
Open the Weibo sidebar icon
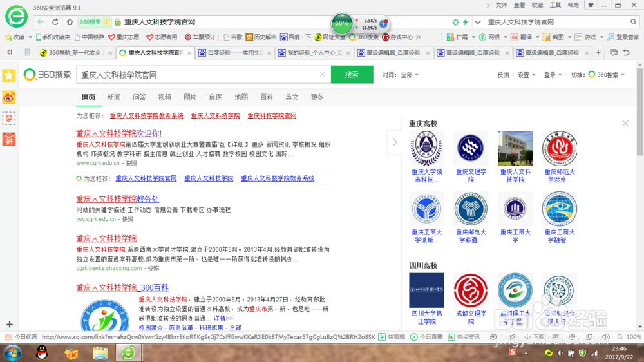pos(8,97)
